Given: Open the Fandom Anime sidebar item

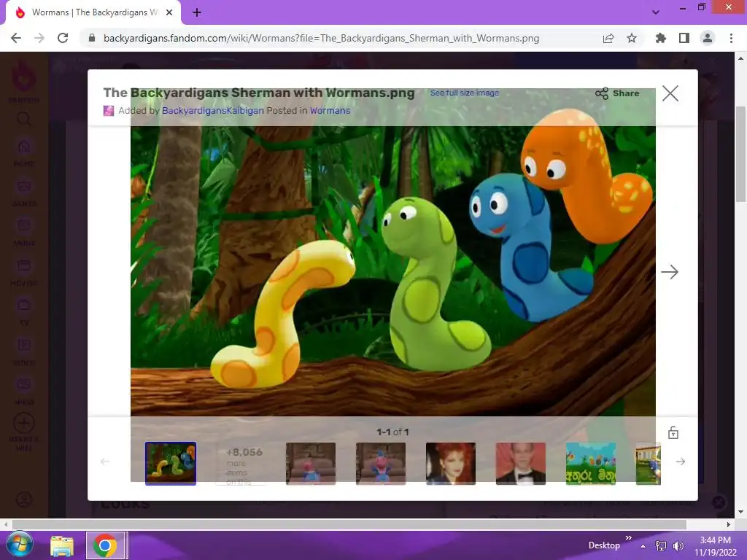Looking at the screenshot, I should 24,232.
